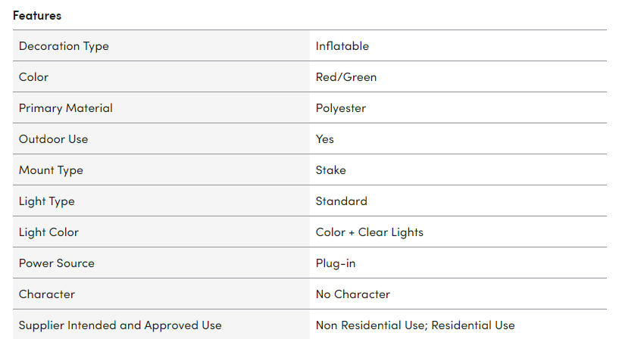Click the Polyester value

[x=340, y=108]
